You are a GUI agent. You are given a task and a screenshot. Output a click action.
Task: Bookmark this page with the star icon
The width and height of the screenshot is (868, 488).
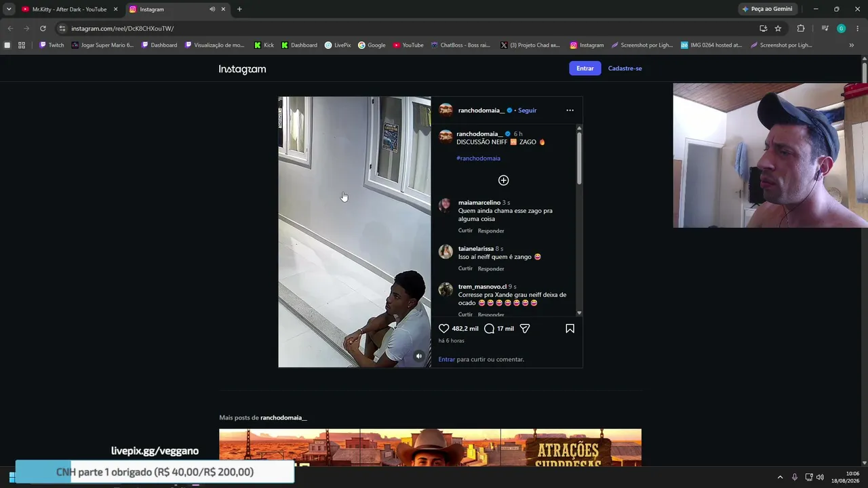point(778,28)
